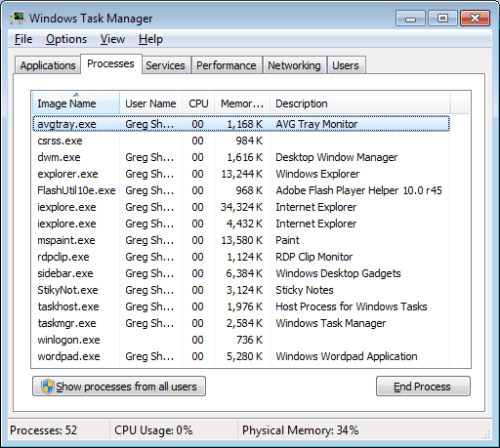Image resolution: width=500 pixels, height=448 pixels.
Task: Click the Sticky Notes description
Action: [x=304, y=290]
